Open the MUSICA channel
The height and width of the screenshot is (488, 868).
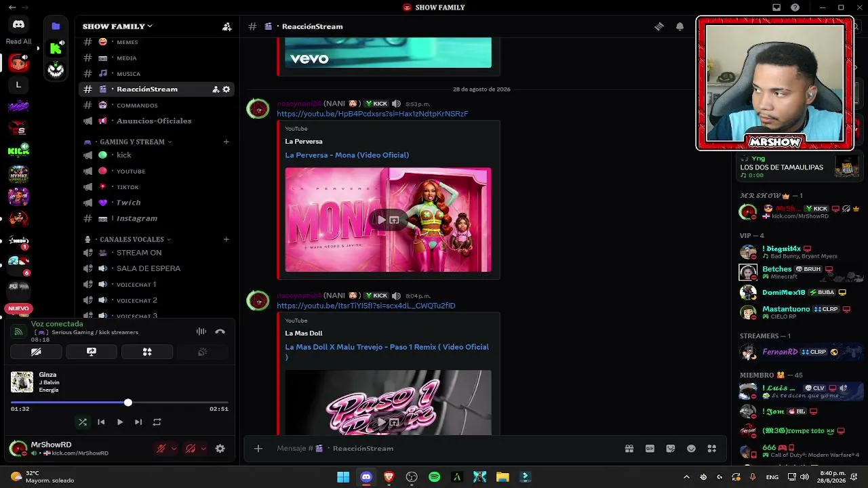[x=156, y=74]
